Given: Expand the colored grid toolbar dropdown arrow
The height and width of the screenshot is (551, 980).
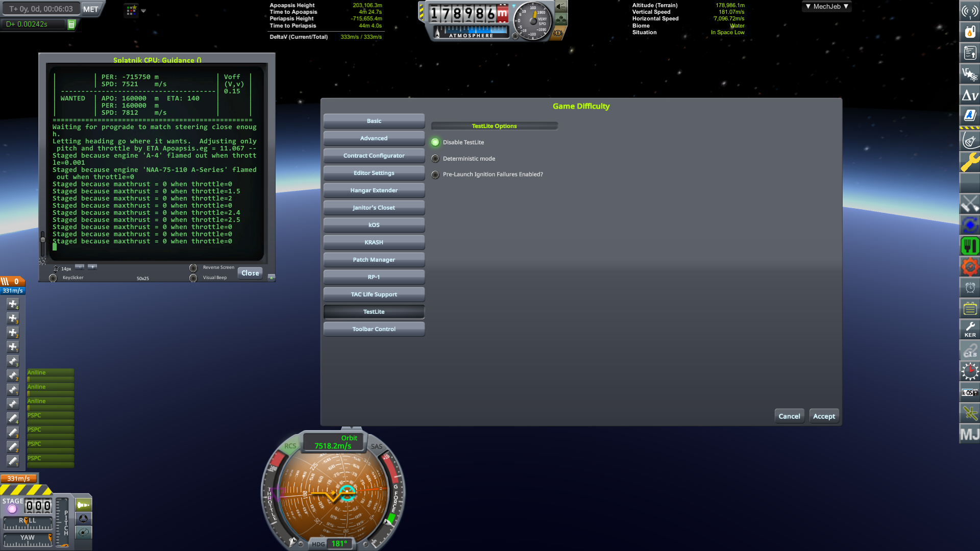Looking at the screenshot, I should tap(143, 11).
